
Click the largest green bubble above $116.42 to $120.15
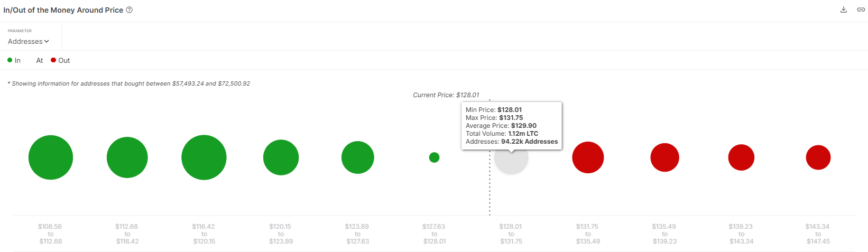pos(204,157)
